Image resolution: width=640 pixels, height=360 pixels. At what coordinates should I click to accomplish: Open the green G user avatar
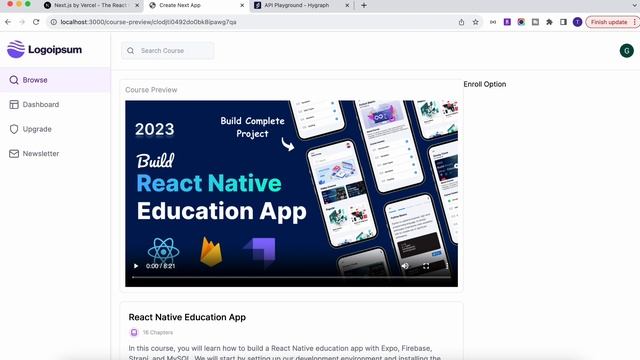(x=627, y=51)
